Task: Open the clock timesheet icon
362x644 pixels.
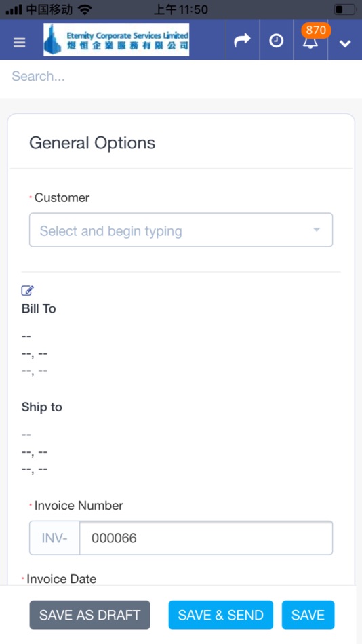Action: 276,41
